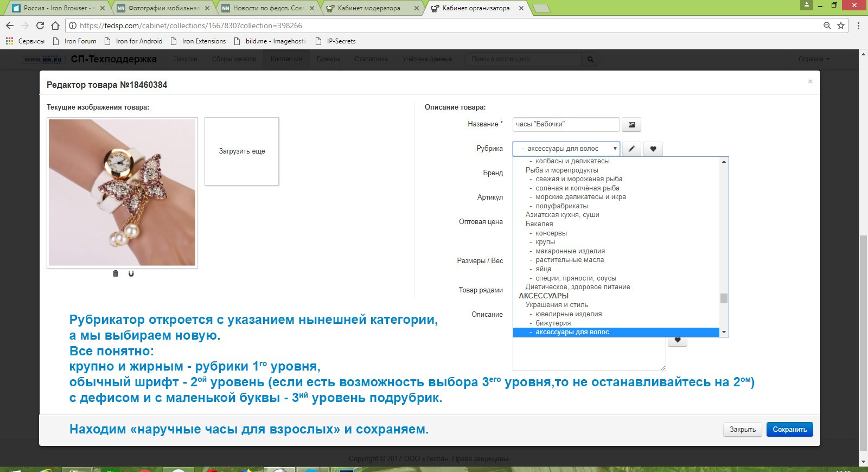Click the butterfly watch product thumbnail

[x=122, y=193]
